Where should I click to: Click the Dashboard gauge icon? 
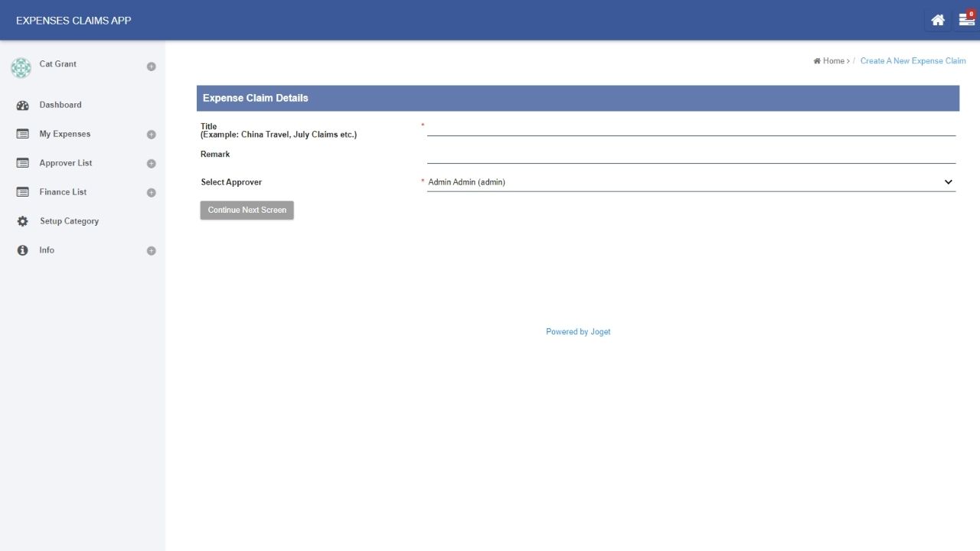coord(22,106)
